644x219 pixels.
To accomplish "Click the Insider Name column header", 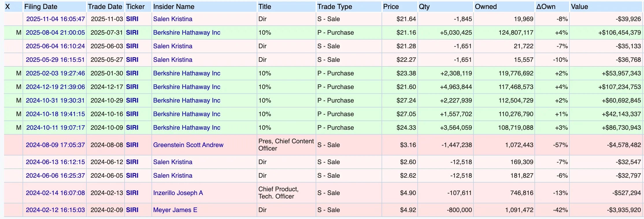I will [x=174, y=7].
